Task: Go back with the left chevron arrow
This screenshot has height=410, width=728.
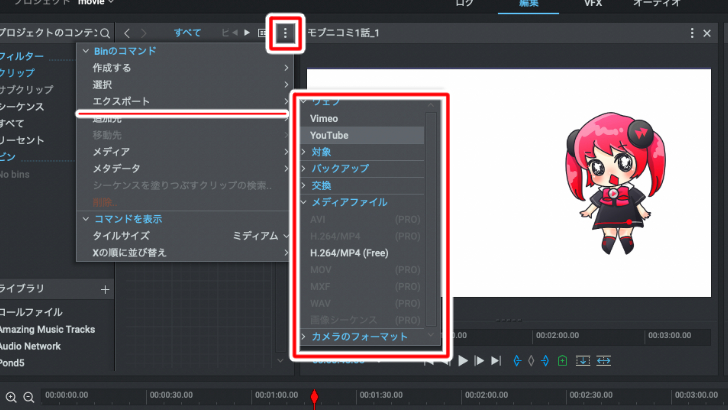Action: click(x=127, y=33)
